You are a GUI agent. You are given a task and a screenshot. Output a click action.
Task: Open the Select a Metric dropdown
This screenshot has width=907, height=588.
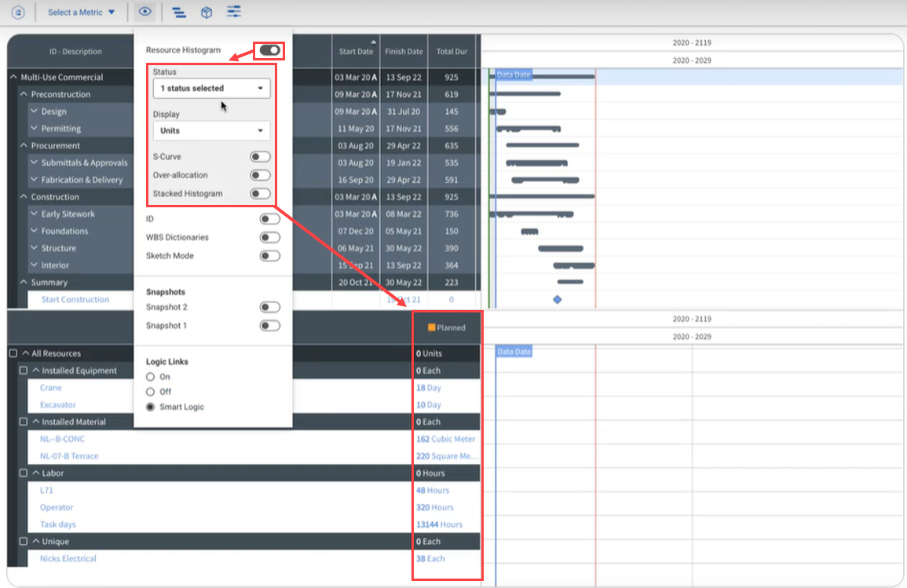(81, 12)
